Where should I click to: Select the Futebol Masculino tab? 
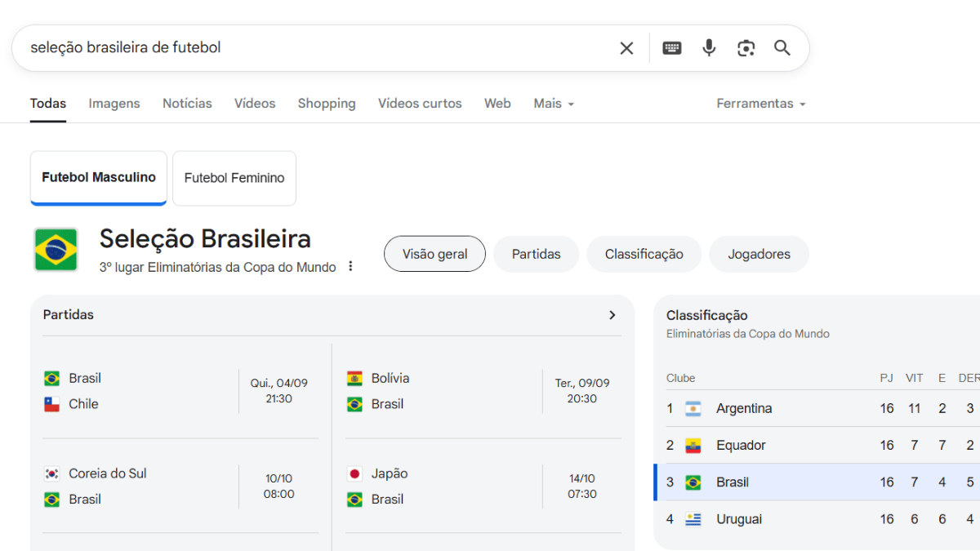(x=99, y=178)
